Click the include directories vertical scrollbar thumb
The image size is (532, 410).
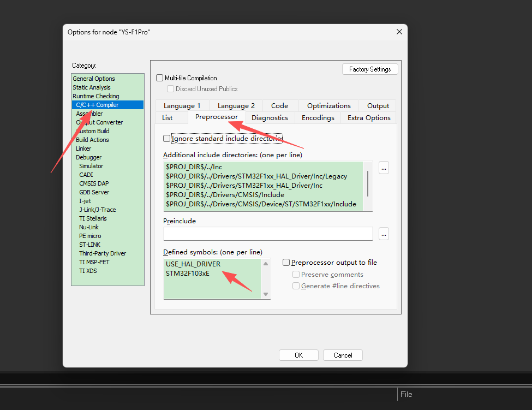(x=368, y=183)
